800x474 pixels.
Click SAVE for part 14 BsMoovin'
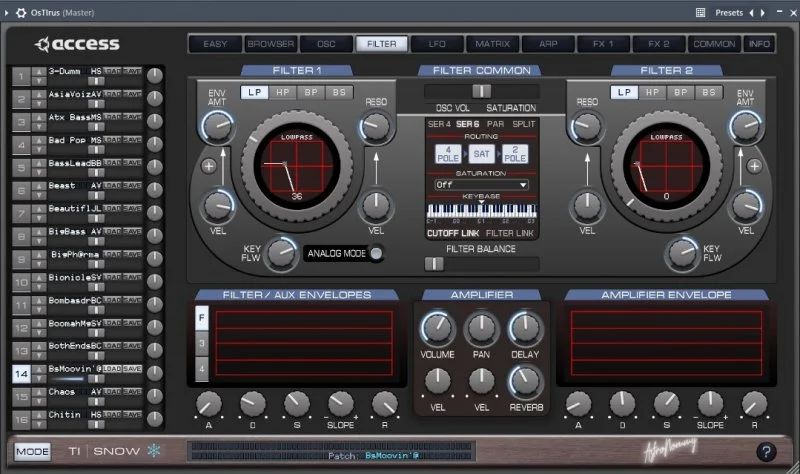pyautogui.click(x=132, y=368)
